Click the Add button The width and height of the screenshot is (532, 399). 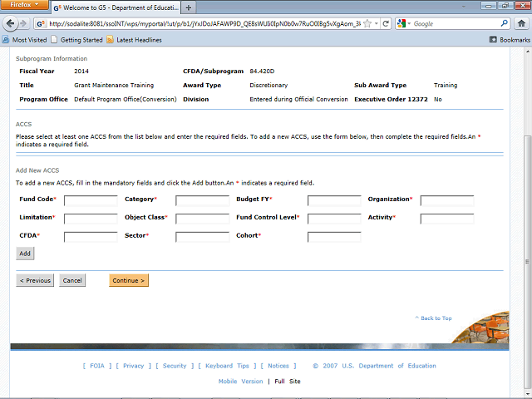25,254
